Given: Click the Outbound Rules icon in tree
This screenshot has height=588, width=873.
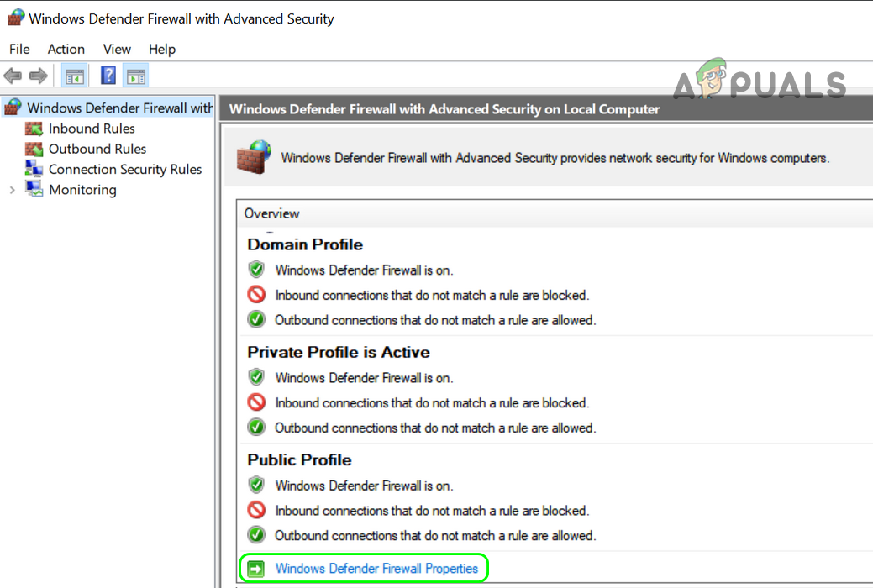Looking at the screenshot, I should (34, 149).
